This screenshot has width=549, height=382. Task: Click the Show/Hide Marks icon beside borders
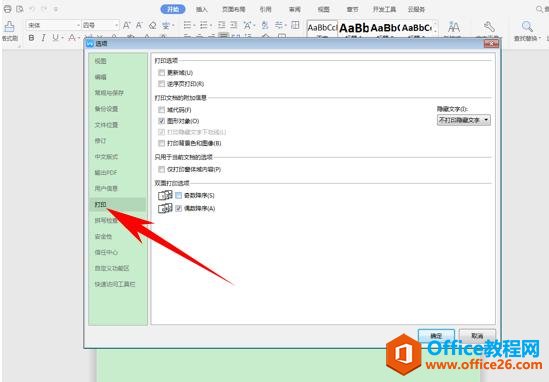click(279, 25)
